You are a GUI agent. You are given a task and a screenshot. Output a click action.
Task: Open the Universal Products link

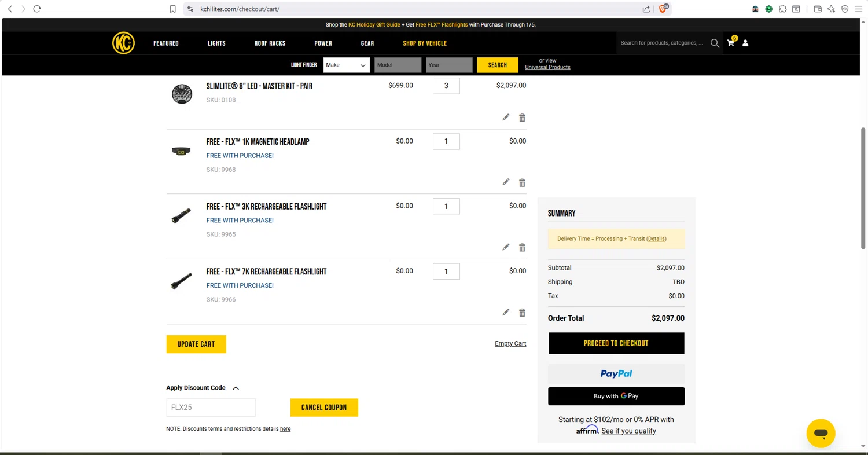coord(547,67)
